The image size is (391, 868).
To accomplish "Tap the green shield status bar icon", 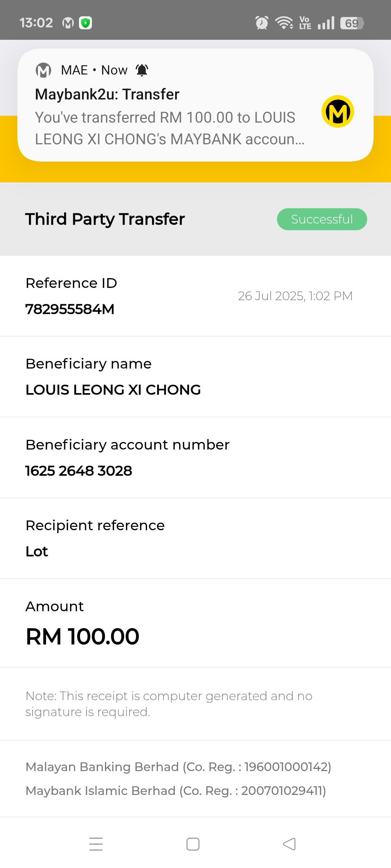I will point(85,23).
